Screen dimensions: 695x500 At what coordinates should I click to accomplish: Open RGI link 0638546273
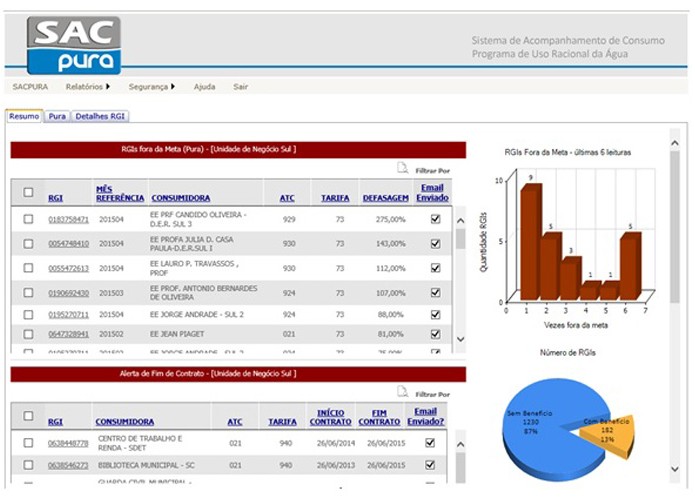(68, 465)
